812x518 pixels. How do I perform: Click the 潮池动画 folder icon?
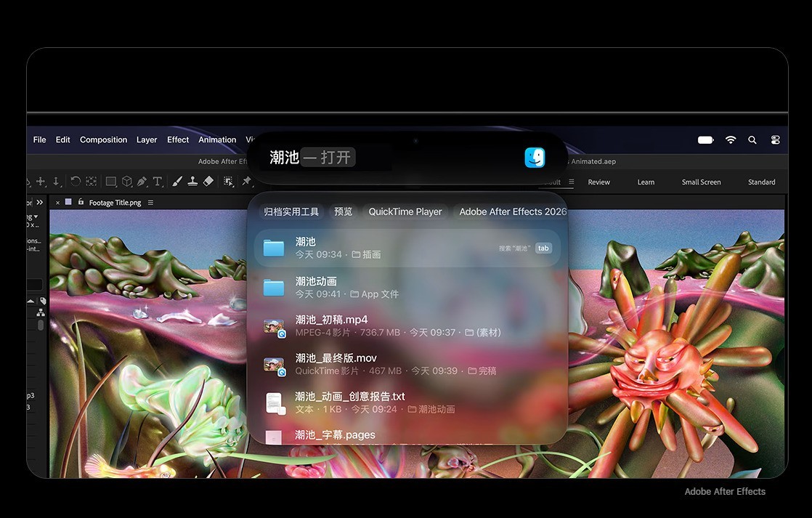click(x=274, y=288)
